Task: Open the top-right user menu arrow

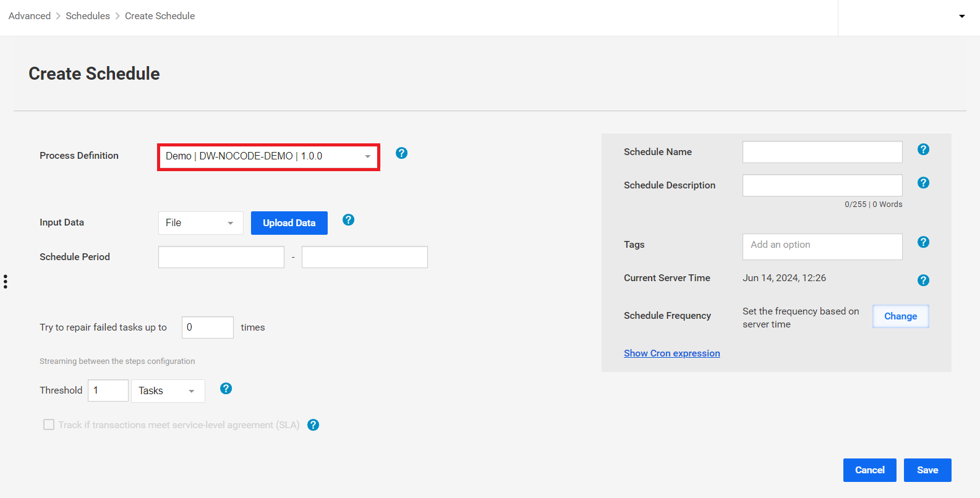Action: (961, 17)
